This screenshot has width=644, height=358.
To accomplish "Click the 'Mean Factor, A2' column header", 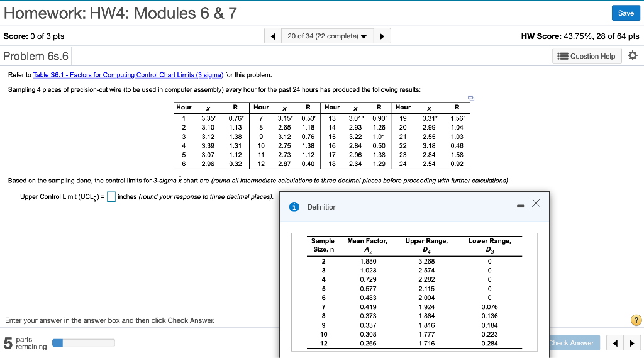I will pos(367,245).
